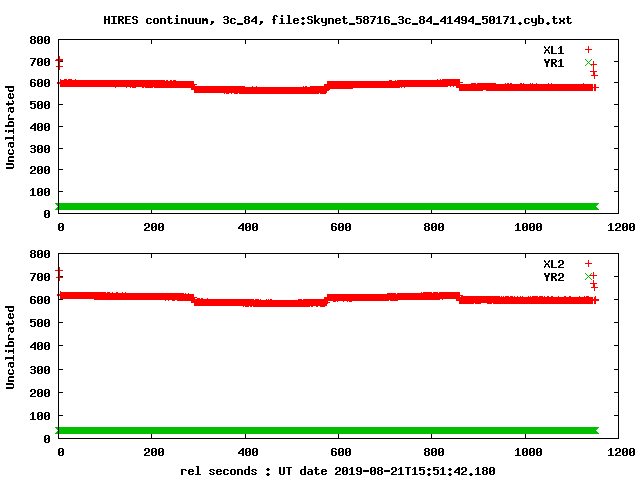640x480 pixels.
Task: Click the XL1 outlier points at the start near 700
Action: pyautogui.click(x=59, y=63)
